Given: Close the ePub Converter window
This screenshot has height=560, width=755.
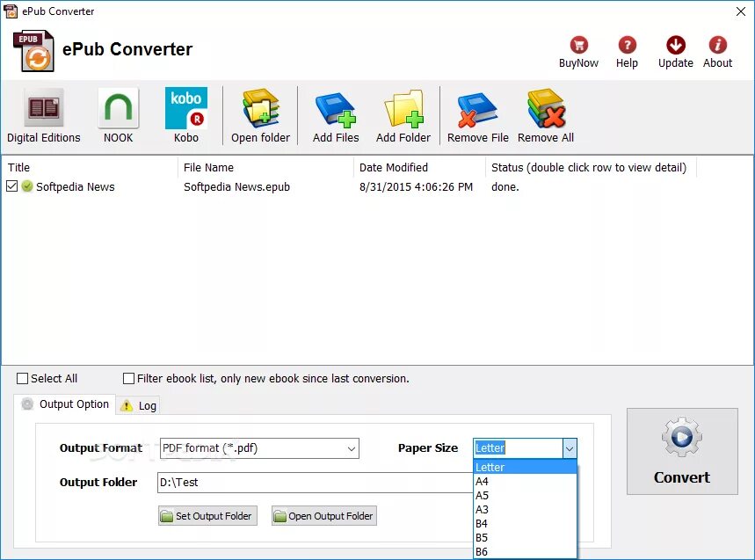Looking at the screenshot, I should pyautogui.click(x=741, y=11).
